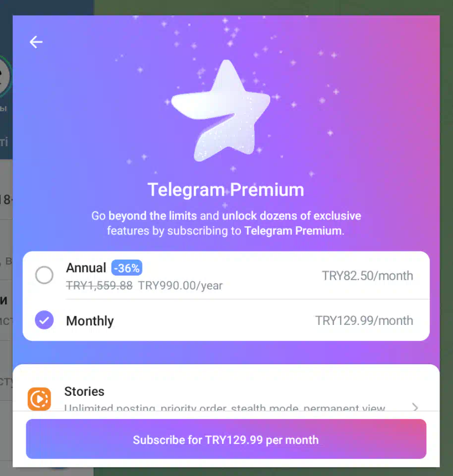Screen dimensions: 453x476
Task: Subscribe for TRY129.99 per month
Action: 226,439
